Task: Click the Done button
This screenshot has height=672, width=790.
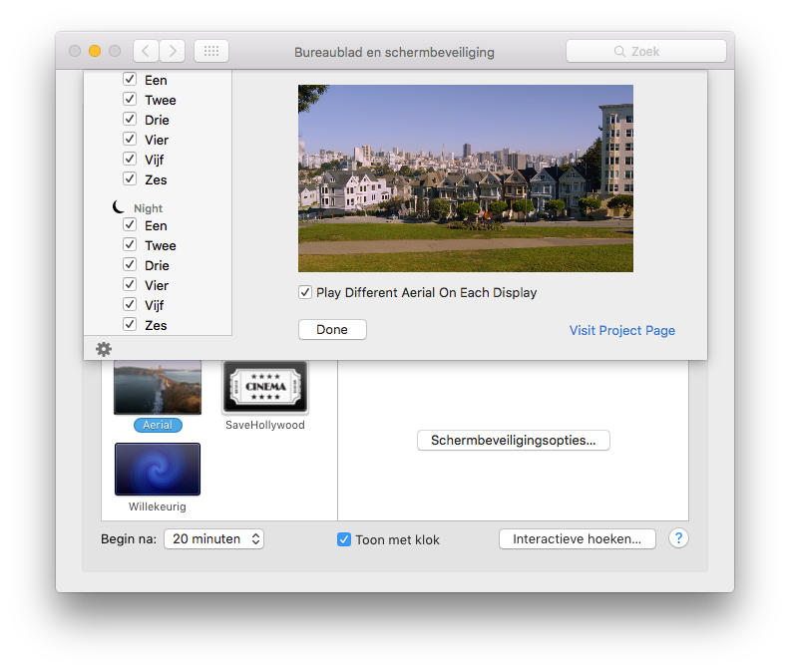Action: click(332, 329)
